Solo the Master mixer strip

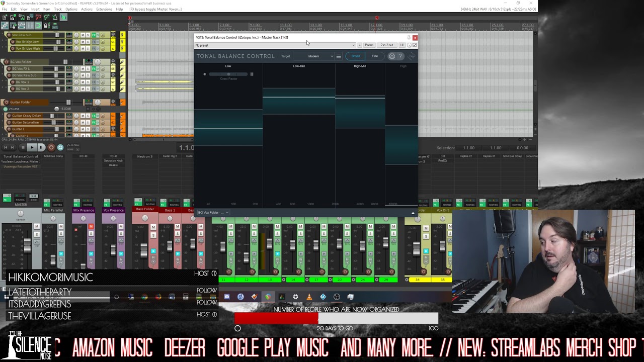pos(37,234)
